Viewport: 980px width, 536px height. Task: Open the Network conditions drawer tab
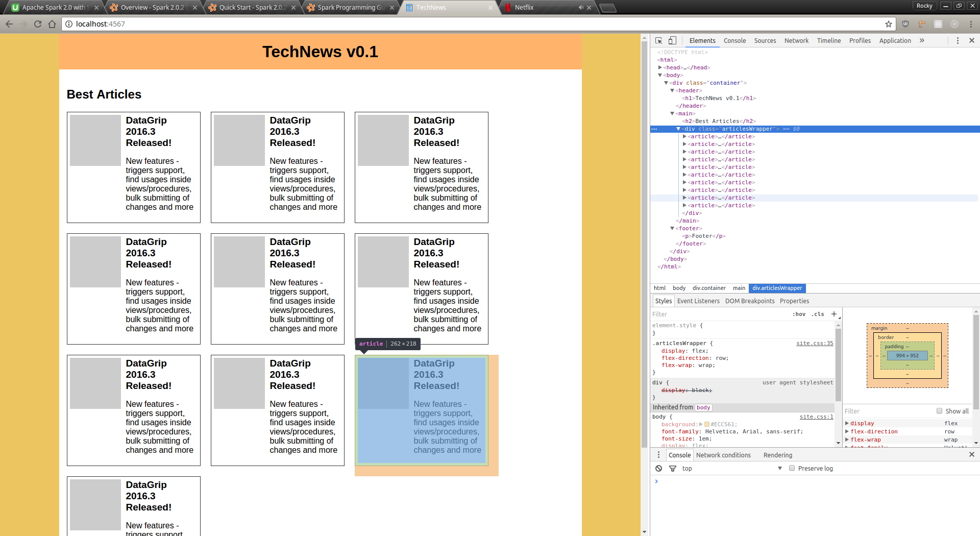pos(723,455)
